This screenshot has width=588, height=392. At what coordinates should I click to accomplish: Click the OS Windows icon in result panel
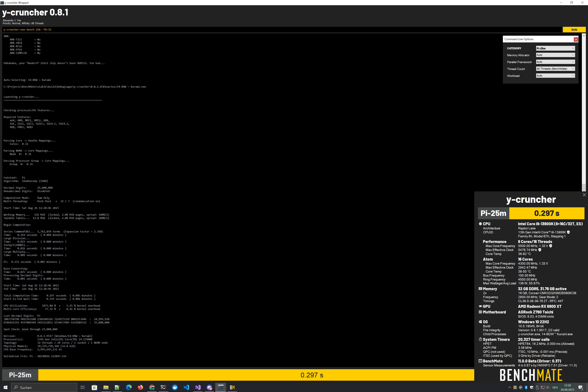480,322
